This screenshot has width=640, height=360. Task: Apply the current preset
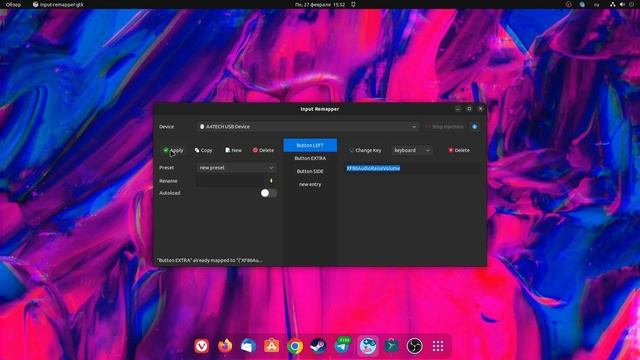tap(173, 150)
